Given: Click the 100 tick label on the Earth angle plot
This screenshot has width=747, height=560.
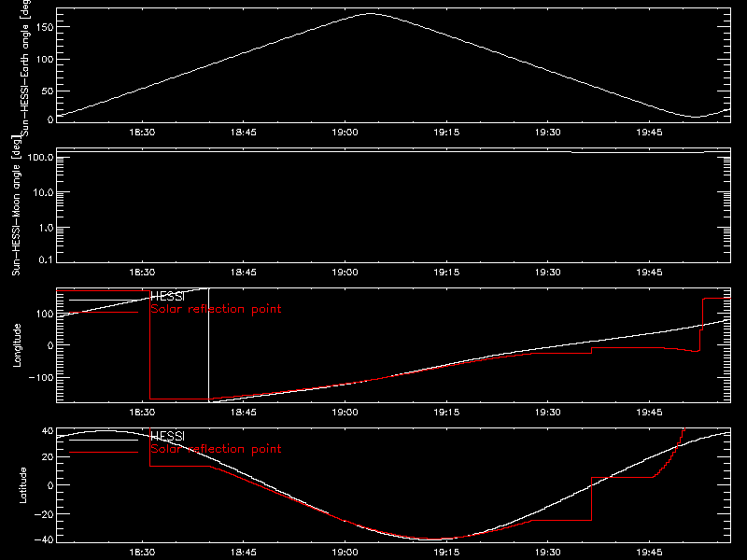Looking at the screenshot, I should tap(44, 60).
